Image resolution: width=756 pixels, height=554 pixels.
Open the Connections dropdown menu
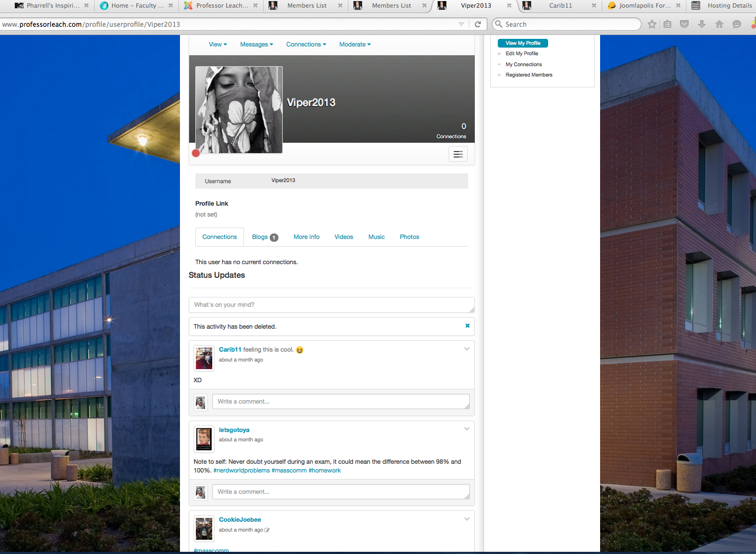[x=306, y=44]
